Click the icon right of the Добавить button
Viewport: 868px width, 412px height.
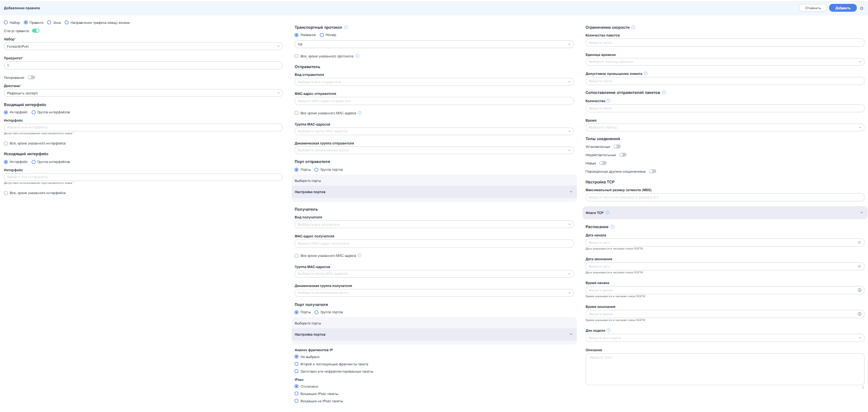[862, 8]
